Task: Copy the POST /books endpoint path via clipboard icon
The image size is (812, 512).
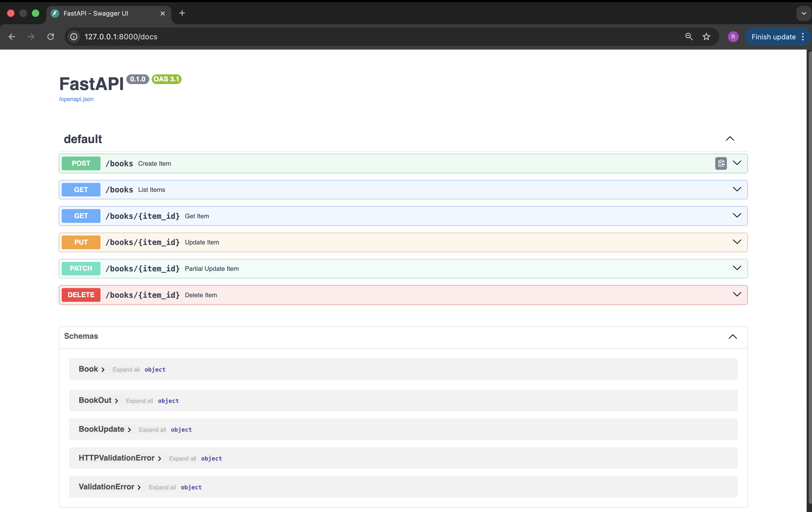Action: pos(721,163)
